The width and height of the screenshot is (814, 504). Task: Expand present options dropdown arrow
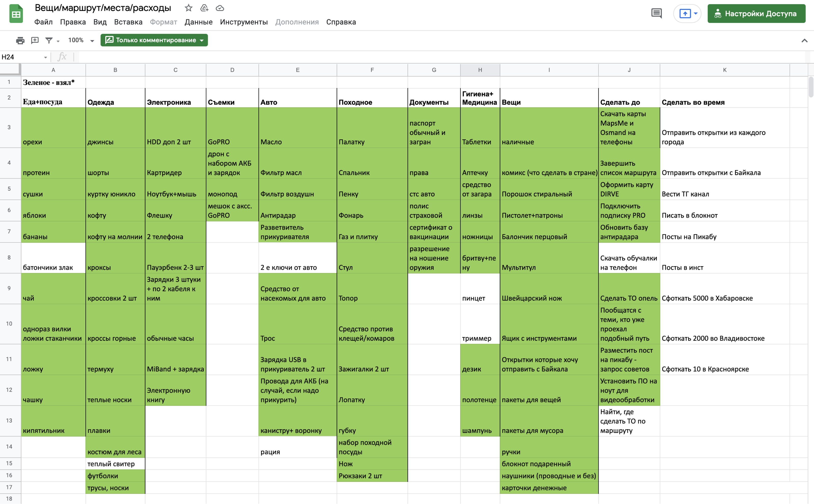696,14
